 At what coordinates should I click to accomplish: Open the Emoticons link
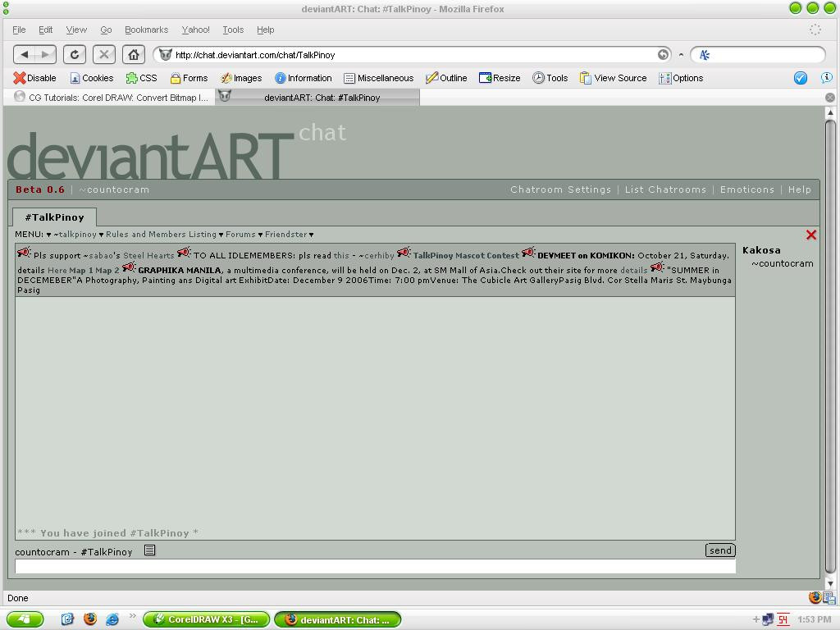point(746,189)
